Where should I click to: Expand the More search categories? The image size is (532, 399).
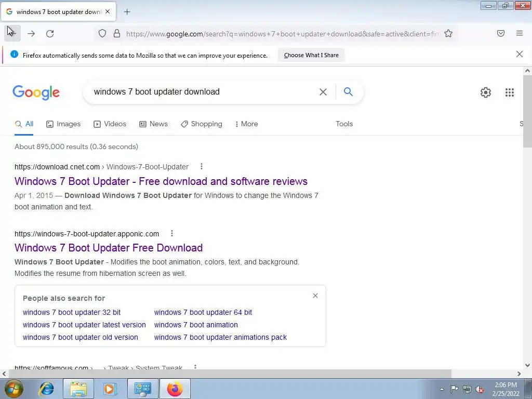246,124
